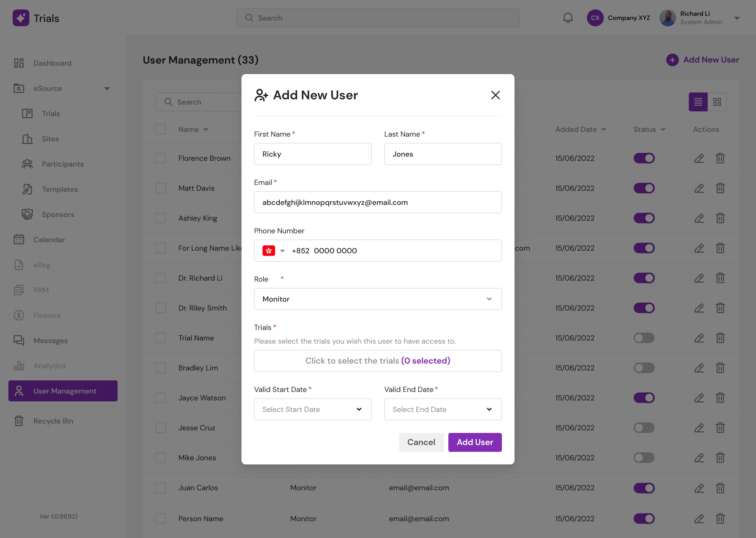Delete the Jesse Cruz row

pyautogui.click(x=720, y=428)
